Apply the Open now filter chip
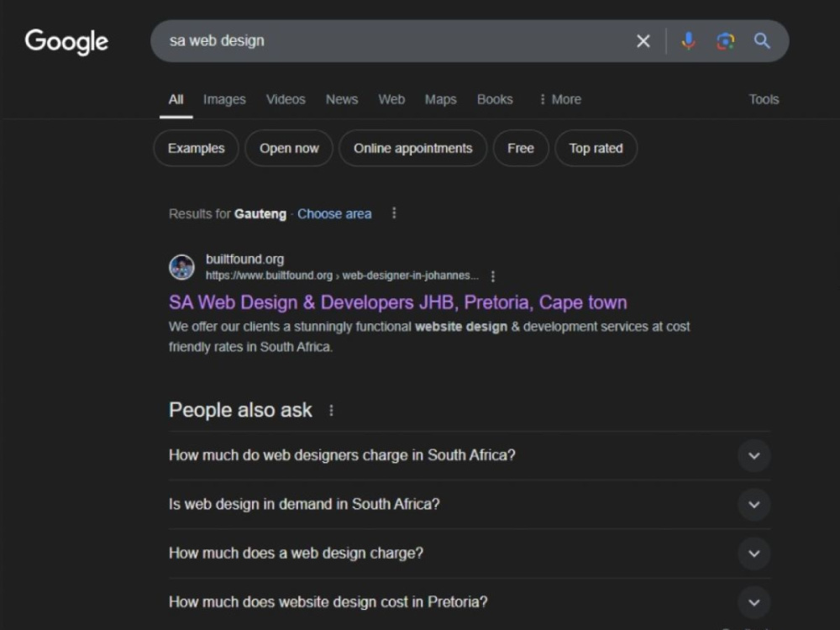Screen dimensions: 840x630 point(289,149)
